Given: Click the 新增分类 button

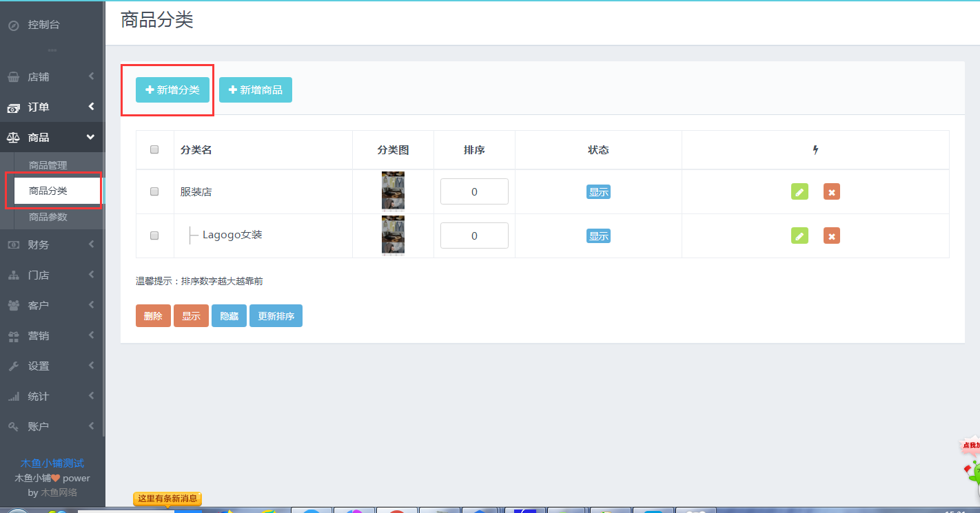Looking at the screenshot, I should click(172, 90).
